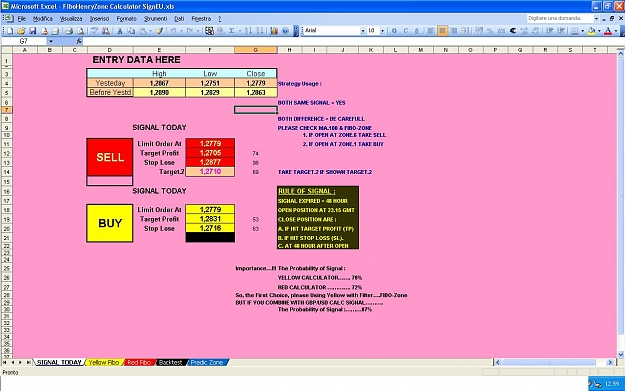
Task: Save the workbook
Action: point(33,31)
